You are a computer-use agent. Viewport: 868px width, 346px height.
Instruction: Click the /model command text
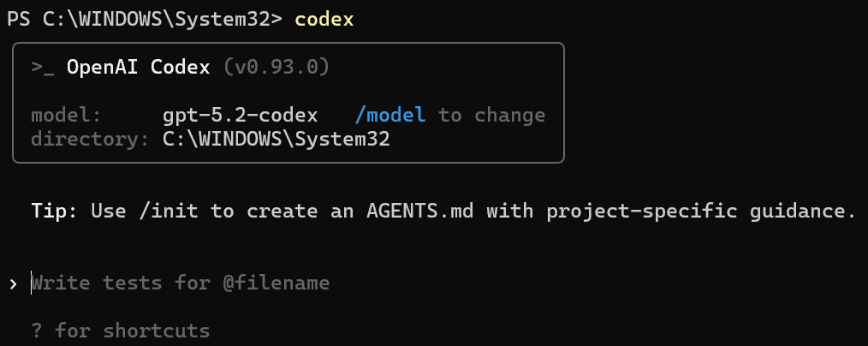pos(390,116)
